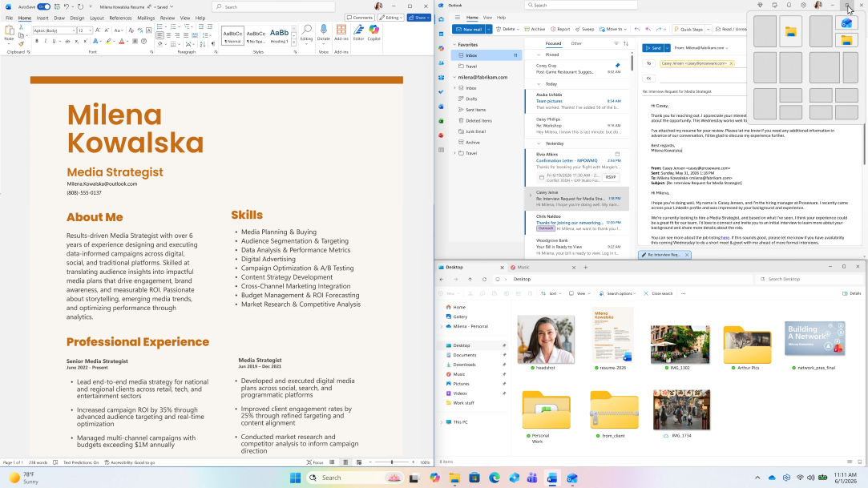
Task: Open Word font size dropdown
Action: pos(91,30)
